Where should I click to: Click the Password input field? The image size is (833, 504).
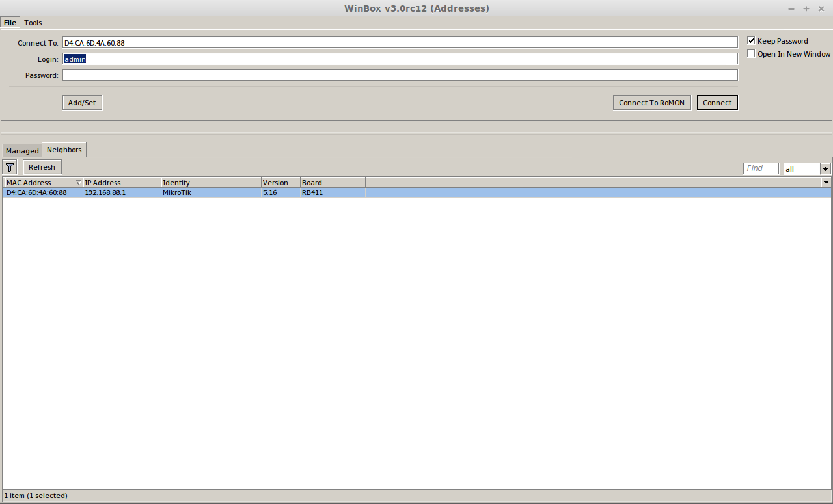coord(400,75)
